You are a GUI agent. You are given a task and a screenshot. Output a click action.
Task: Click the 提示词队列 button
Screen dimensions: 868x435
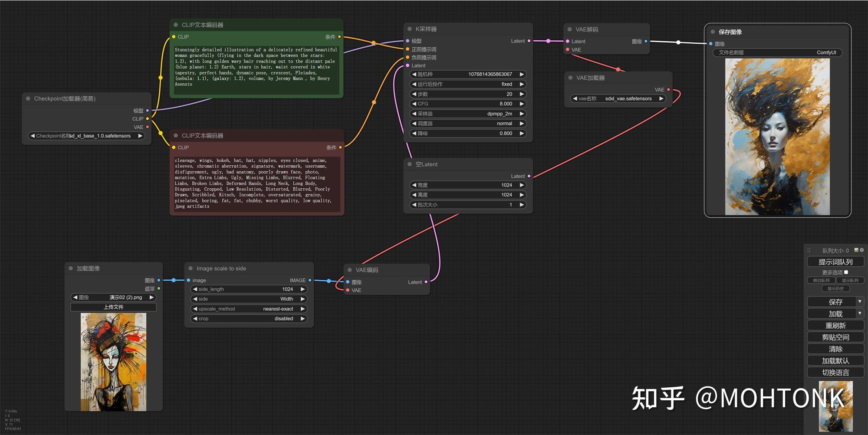(835, 261)
